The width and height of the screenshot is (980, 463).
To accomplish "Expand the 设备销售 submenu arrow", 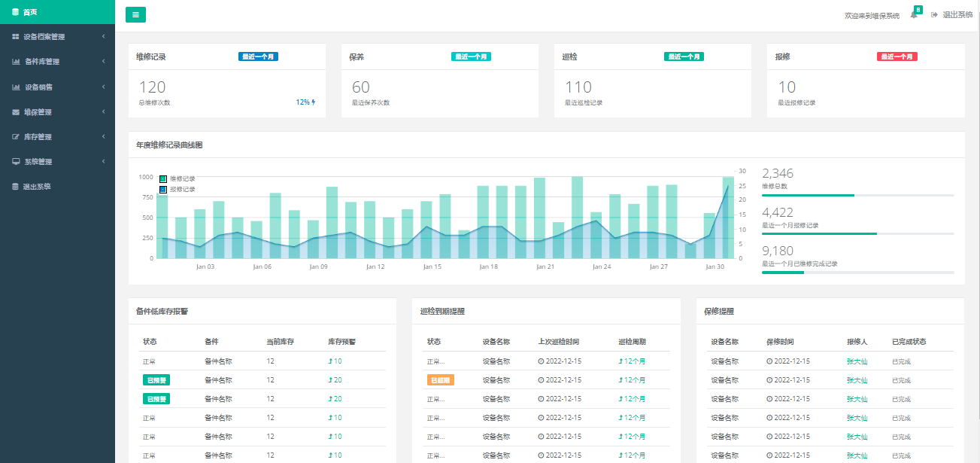I will click(x=103, y=87).
